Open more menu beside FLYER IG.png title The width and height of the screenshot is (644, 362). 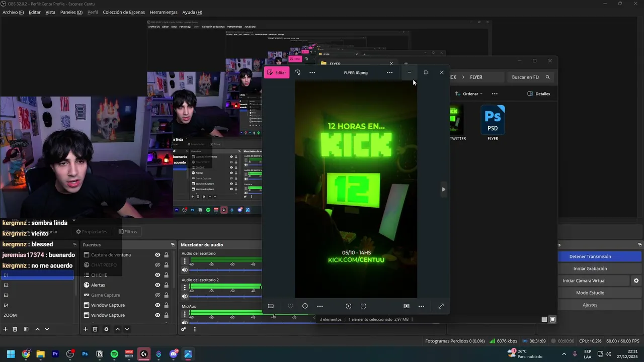tap(389, 72)
